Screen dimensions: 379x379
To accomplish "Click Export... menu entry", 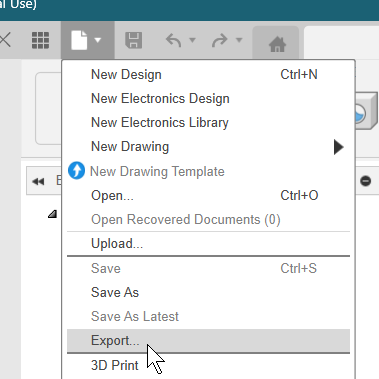I will [x=208, y=341].
